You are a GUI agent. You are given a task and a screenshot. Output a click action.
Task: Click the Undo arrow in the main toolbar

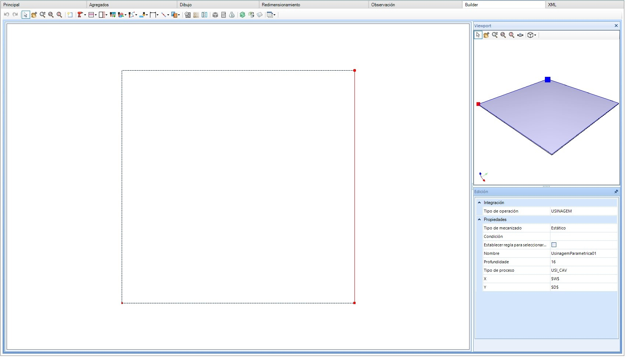coord(7,15)
